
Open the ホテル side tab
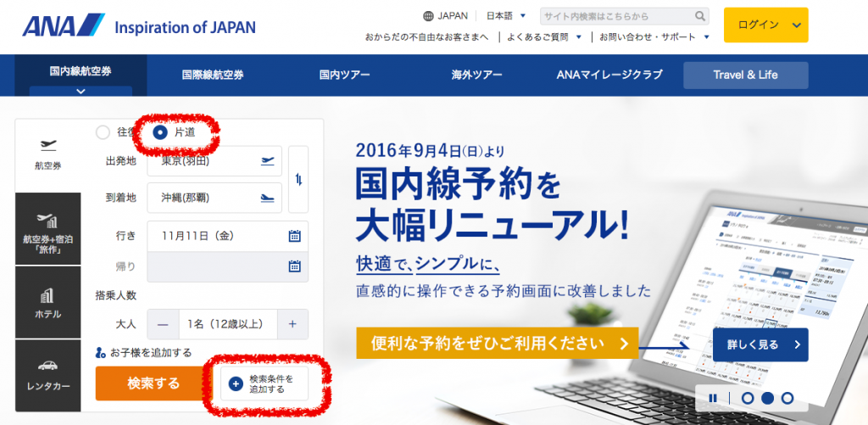(x=48, y=302)
